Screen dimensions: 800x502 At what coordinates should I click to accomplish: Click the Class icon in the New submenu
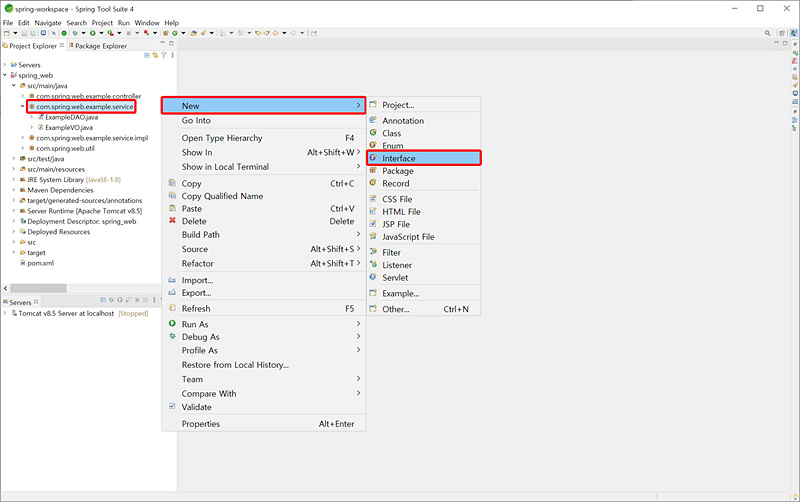click(373, 133)
